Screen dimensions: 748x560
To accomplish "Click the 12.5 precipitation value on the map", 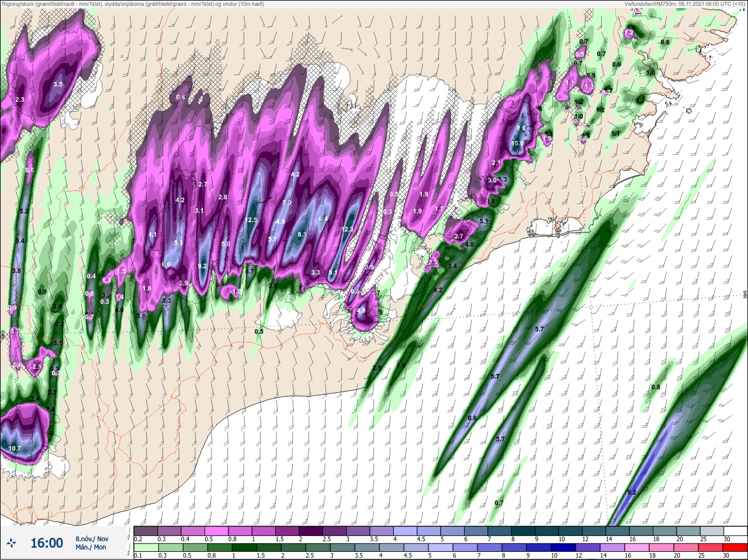I will (x=252, y=220).
